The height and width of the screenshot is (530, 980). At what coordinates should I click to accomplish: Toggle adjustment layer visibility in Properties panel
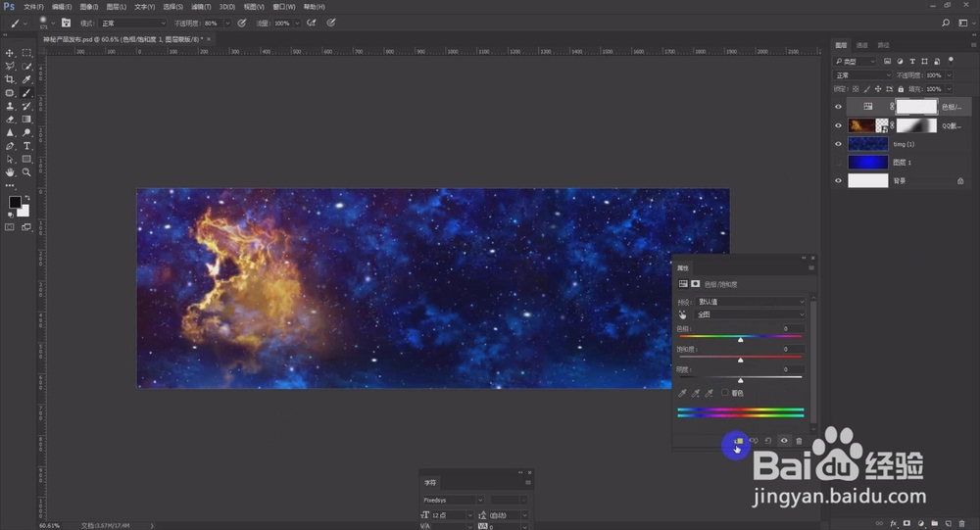[784, 441]
